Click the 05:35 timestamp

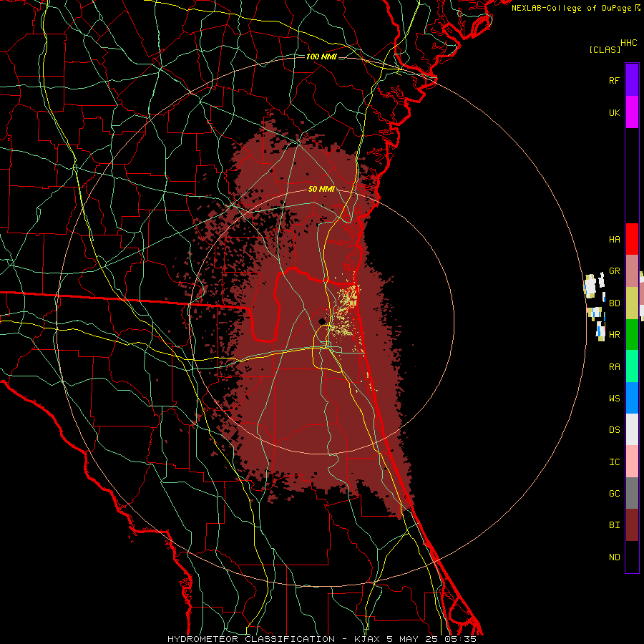pyautogui.click(x=460, y=639)
